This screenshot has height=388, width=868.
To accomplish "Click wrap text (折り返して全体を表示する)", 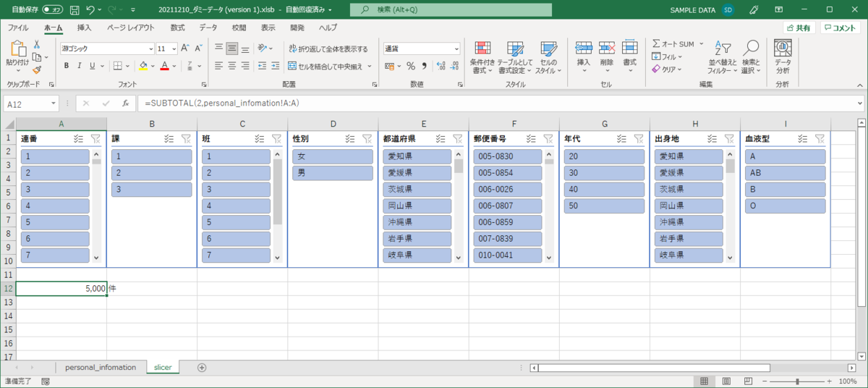I will 328,48.
